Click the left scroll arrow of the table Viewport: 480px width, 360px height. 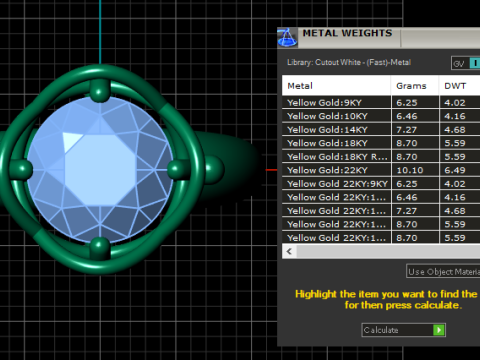pos(289,251)
